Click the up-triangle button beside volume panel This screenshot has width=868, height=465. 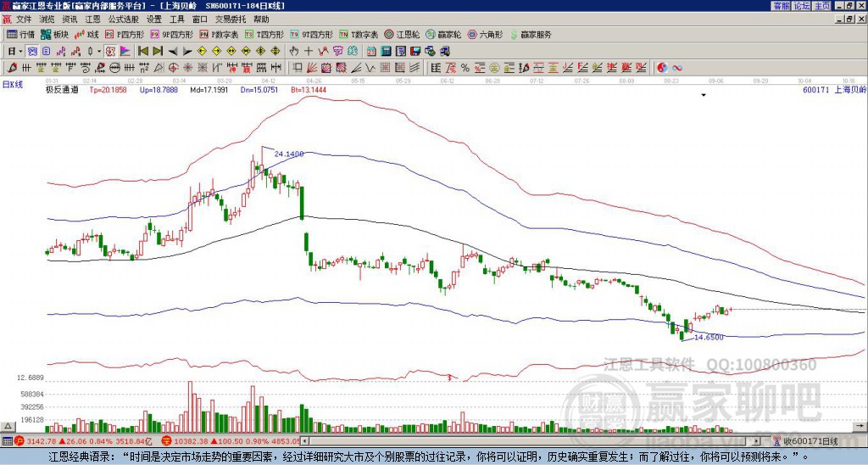[7, 427]
